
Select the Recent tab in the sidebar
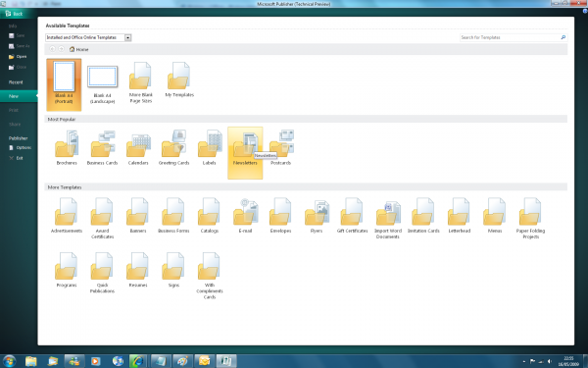pyautogui.click(x=16, y=82)
